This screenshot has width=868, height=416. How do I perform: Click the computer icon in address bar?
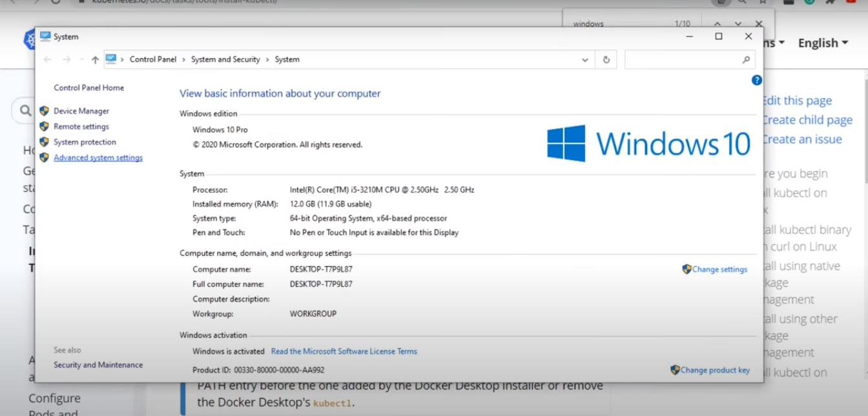111,59
